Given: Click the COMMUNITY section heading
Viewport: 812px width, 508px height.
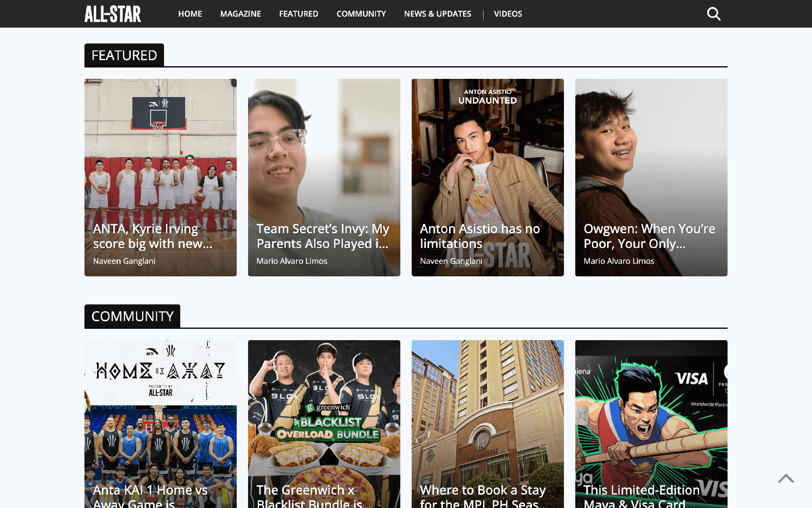Looking at the screenshot, I should 132,316.
